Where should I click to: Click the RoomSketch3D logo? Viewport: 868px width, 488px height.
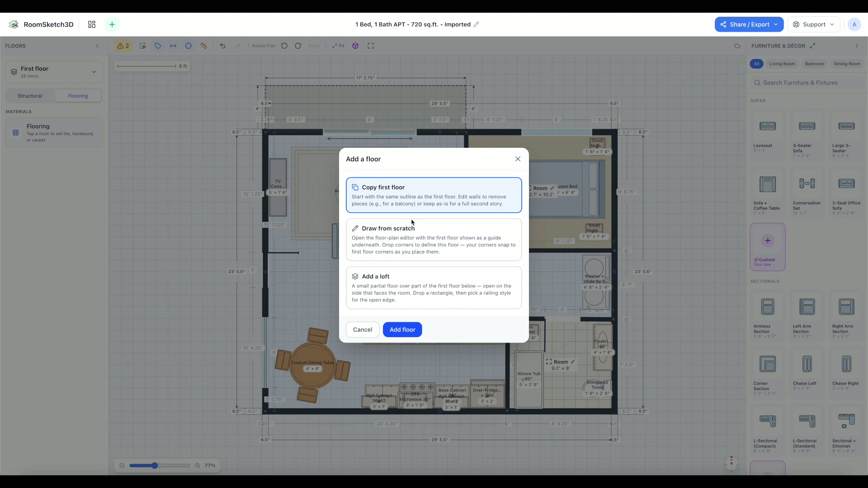(41, 24)
